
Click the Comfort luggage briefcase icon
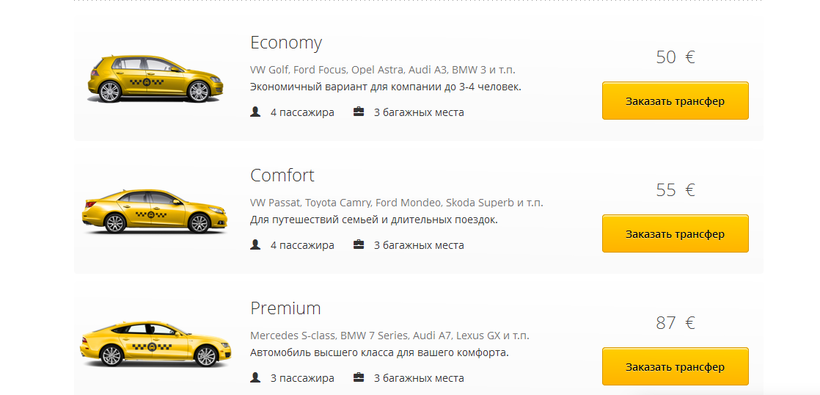point(359,244)
